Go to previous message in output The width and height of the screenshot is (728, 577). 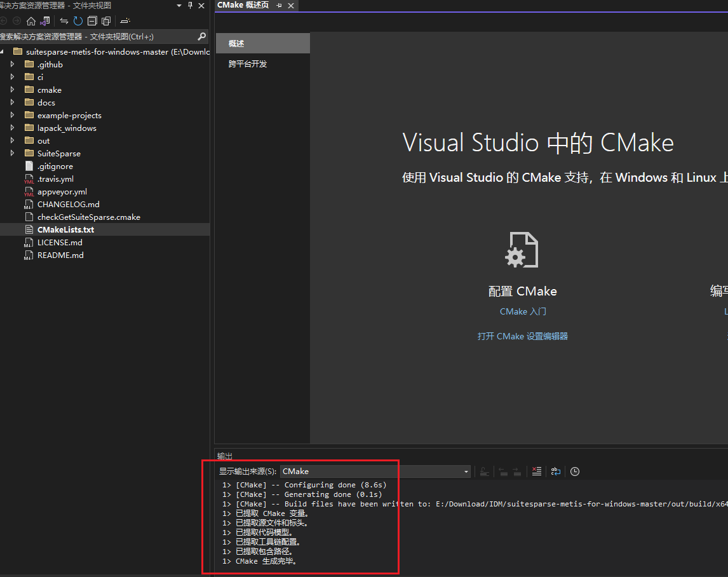503,472
